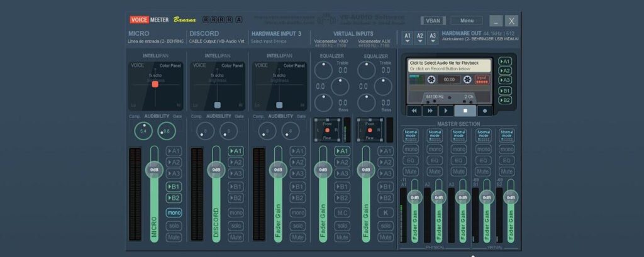The height and width of the screenshot is (257, 644).
Task: Click VAIO equalizer treble knob
Action: click(x=323, y=70)
